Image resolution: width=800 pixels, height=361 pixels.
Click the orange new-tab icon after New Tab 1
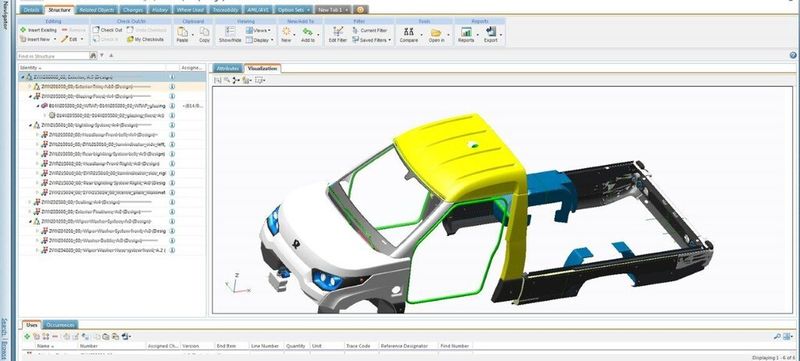[360, 10]
